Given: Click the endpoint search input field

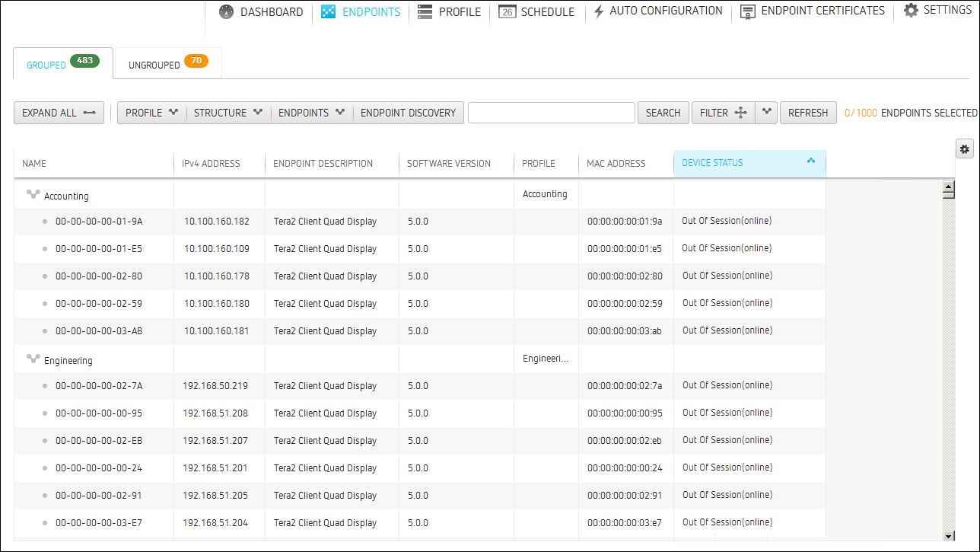Looking at the screenshot, I should pyautogui.click(x=552, y=113).
